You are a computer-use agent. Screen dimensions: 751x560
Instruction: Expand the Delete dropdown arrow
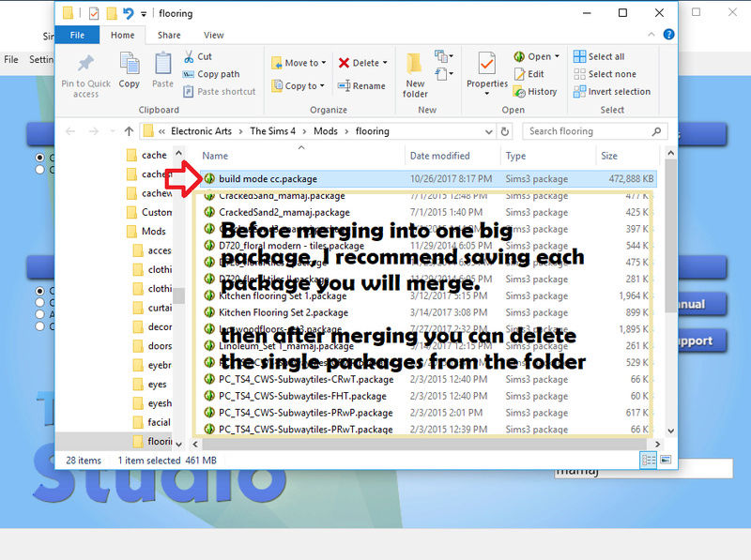385,63
